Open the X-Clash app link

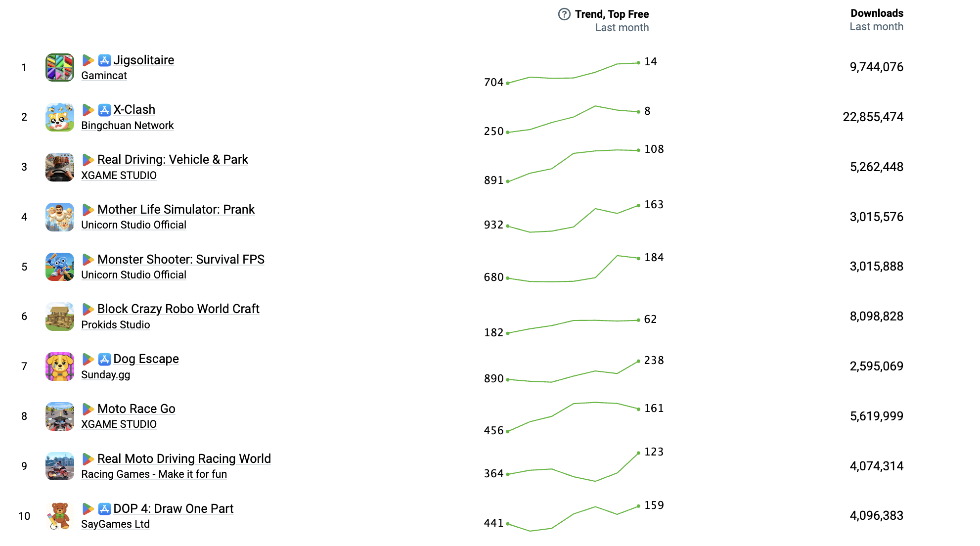click(x=134, y=110)
